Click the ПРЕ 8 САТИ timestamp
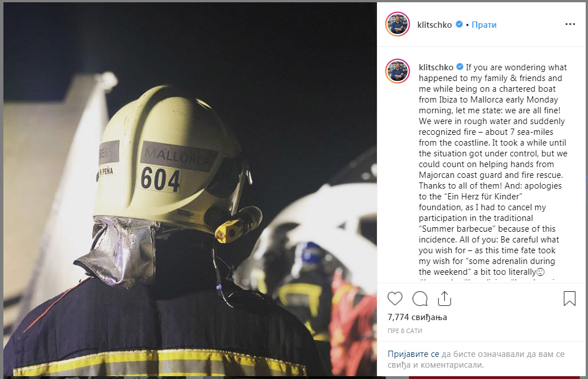The height and width of the screenshot is (379, 588). 405,331
